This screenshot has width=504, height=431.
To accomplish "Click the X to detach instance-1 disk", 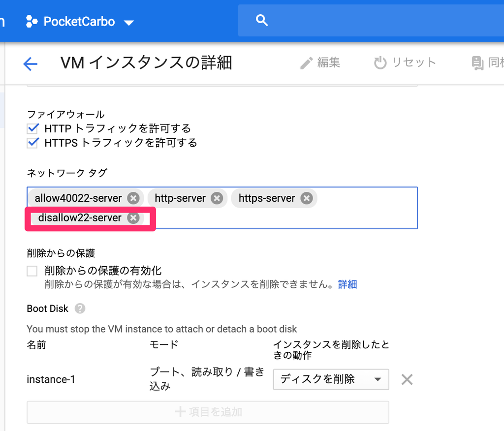I will 407,379.
